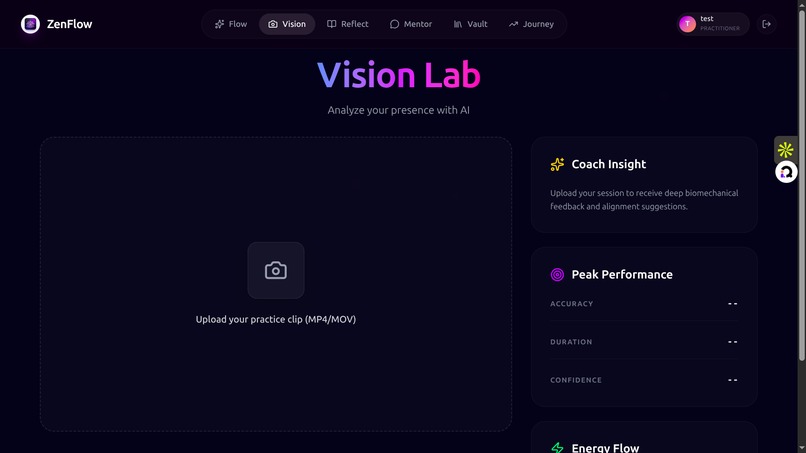806x453 pixels.
Task: Click the logout icon in the header
Action: pos(766,24)
